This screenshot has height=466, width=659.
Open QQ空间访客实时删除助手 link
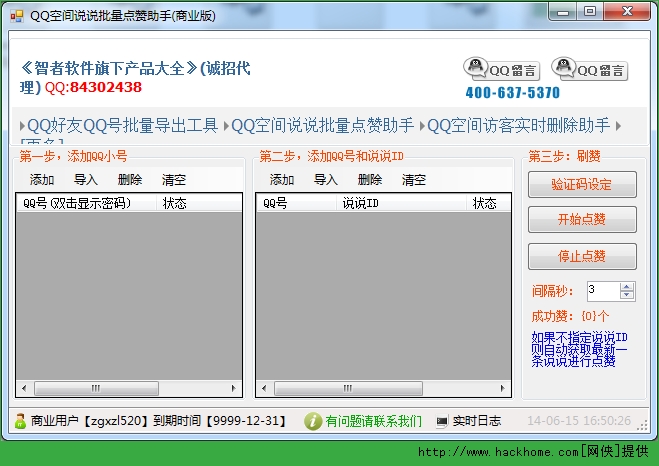point(518,126)
